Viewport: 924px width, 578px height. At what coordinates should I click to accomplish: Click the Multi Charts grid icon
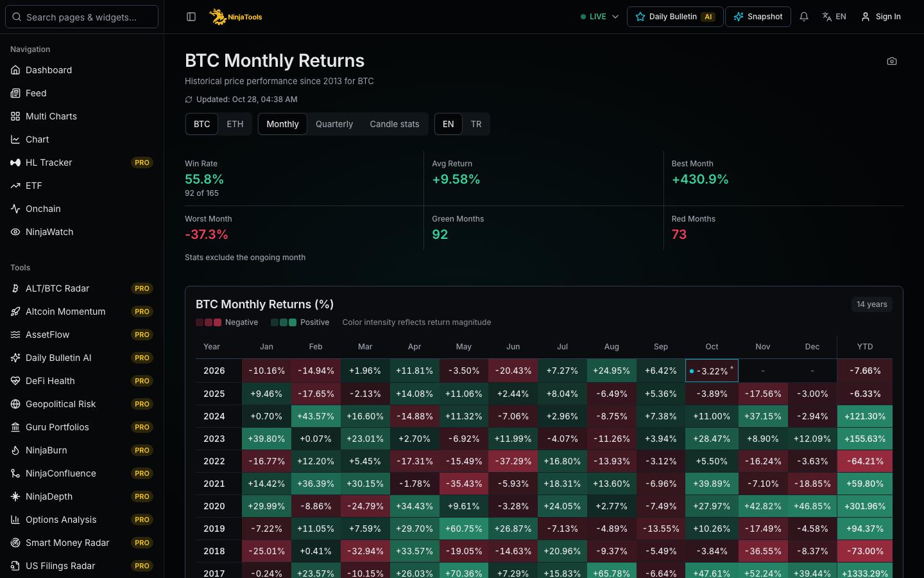[x=15, y=116]
